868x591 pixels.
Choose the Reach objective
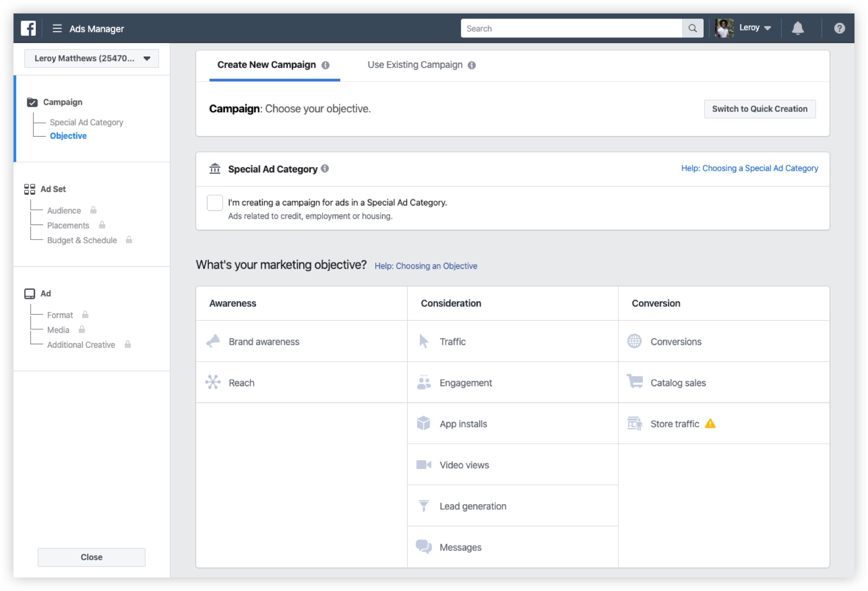pos(302,383)
